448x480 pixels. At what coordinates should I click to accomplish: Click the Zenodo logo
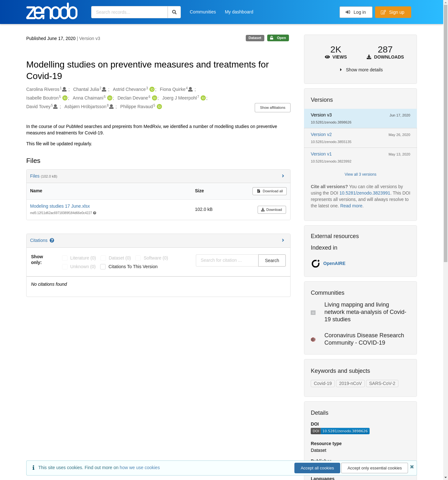(52, 12)
